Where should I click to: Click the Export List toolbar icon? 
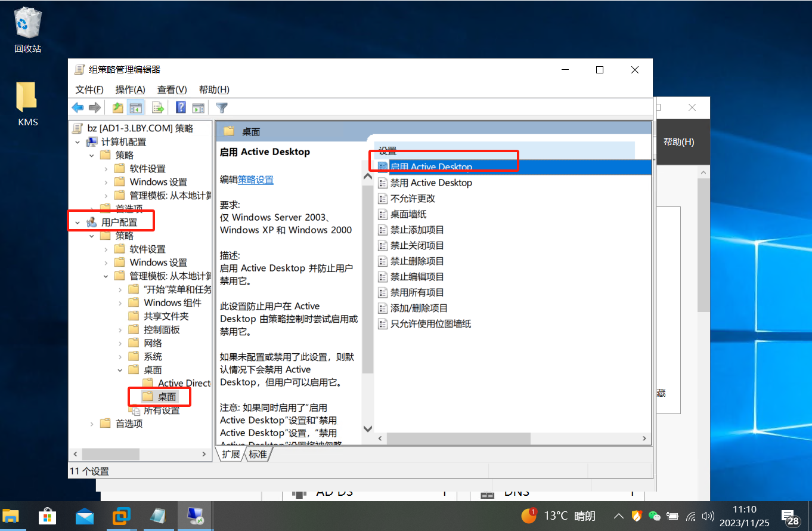pyautogui.click(x=158, y=107)
